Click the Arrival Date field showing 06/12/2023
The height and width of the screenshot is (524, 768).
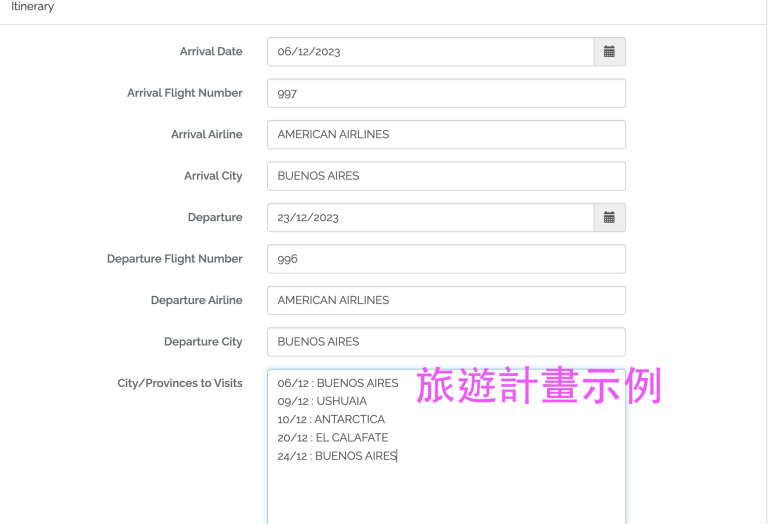(x=431, y=51)
